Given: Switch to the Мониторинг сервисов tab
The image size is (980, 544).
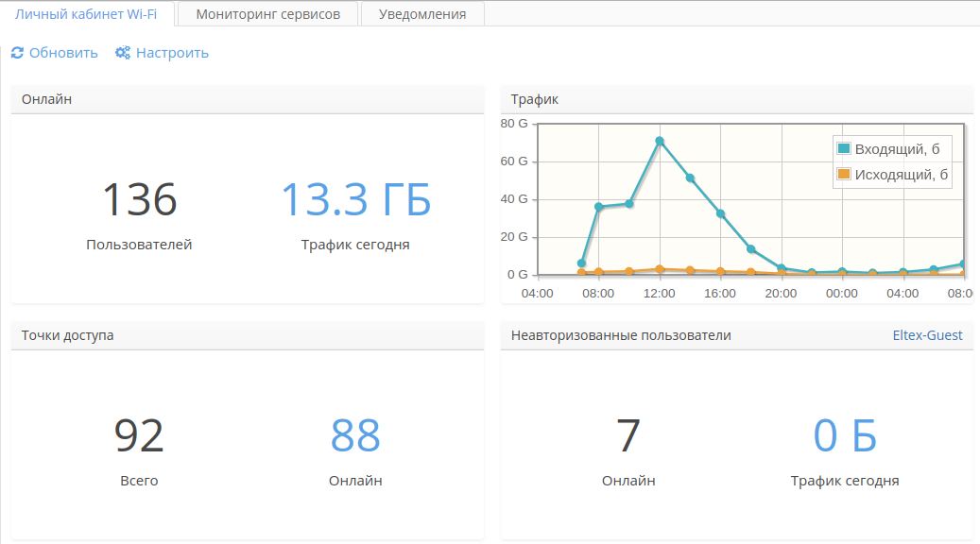Looking at the screenshot, I should click(268, 14).
